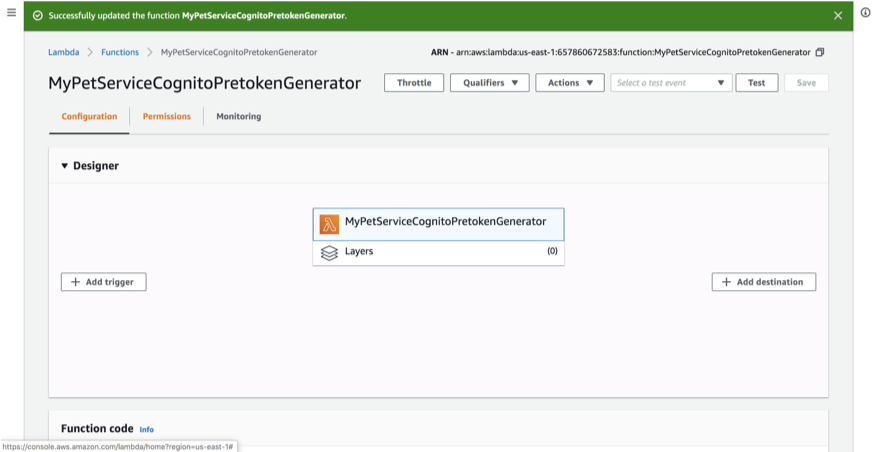Open the Monitoring tab
This screenshot has height=452, width=877.
pos(239,116)
